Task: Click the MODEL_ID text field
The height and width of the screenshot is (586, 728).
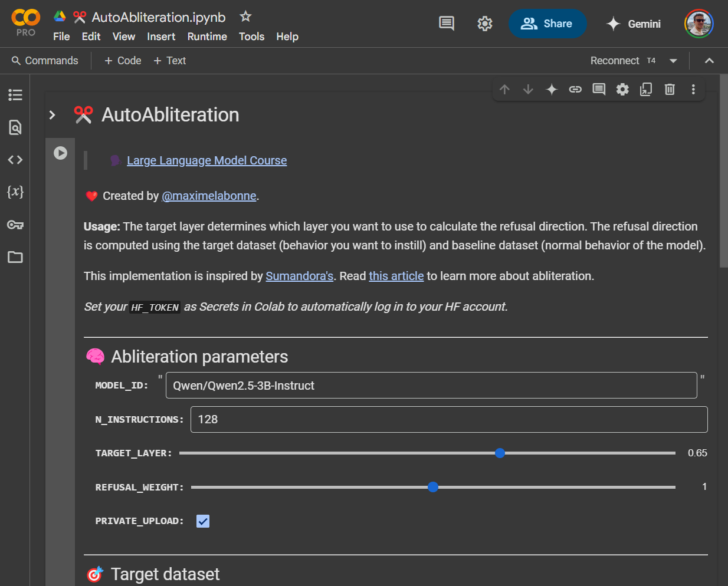Action: (x=431, y=386)
